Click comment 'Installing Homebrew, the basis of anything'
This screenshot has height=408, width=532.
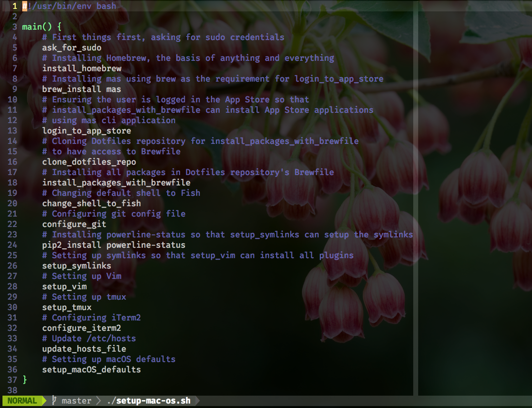point(188,58)
